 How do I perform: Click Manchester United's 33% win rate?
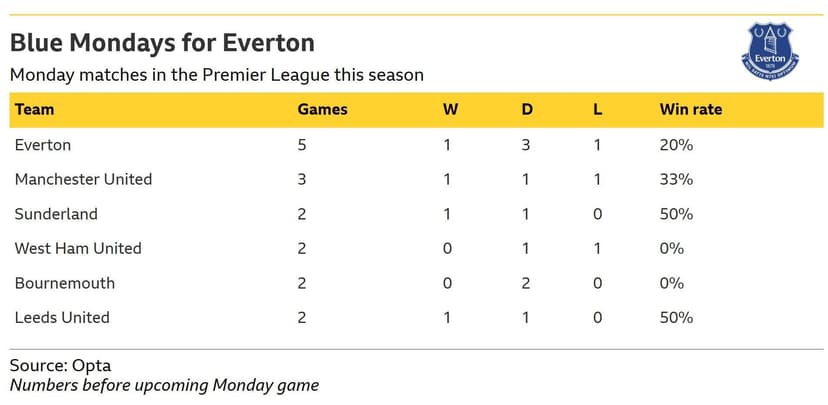tap(676, 179)
